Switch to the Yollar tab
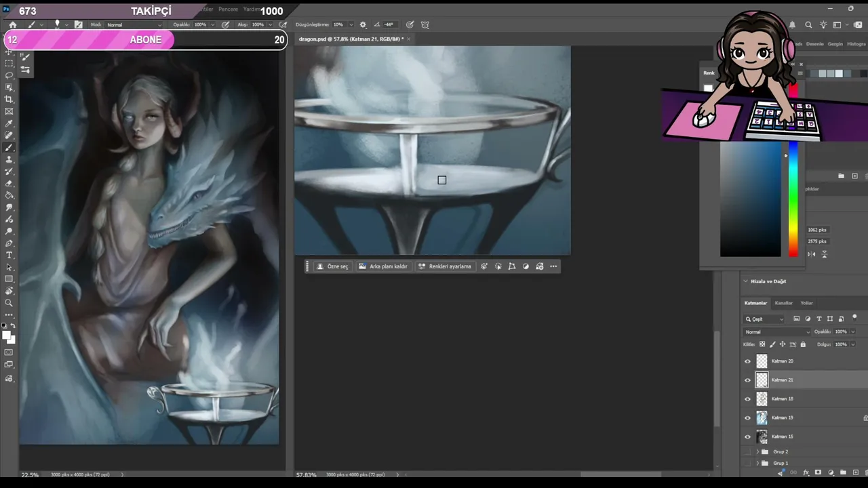 (x=806, y=303)
